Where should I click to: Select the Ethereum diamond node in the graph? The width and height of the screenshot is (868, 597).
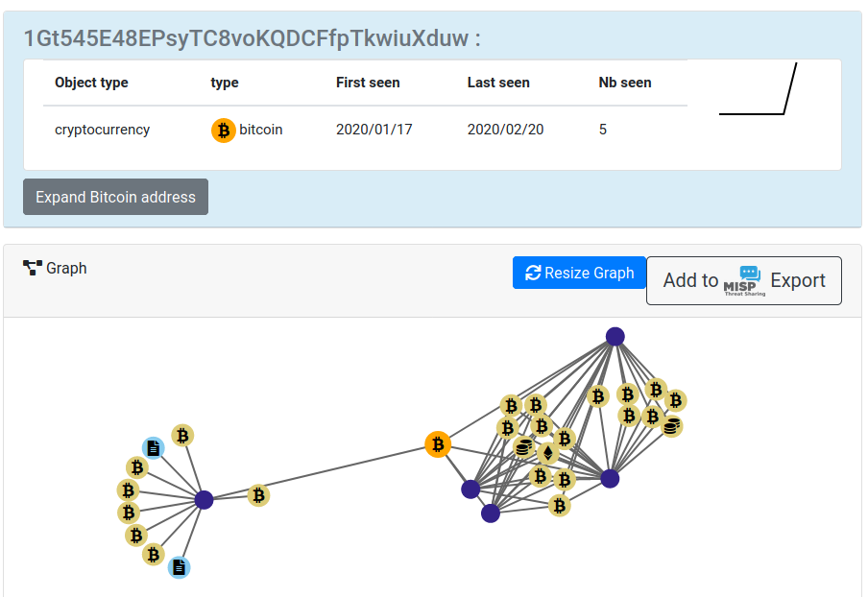(x=548, y=453)
